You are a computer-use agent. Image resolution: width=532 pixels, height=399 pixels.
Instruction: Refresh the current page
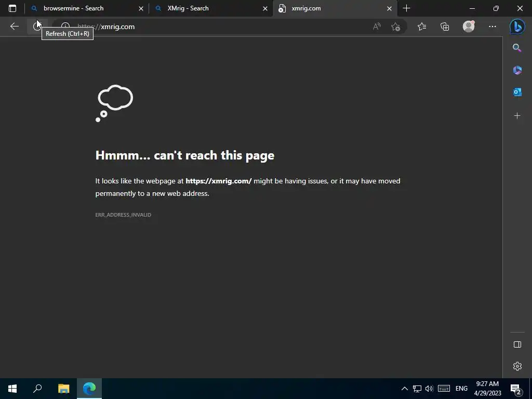[37, 26]
